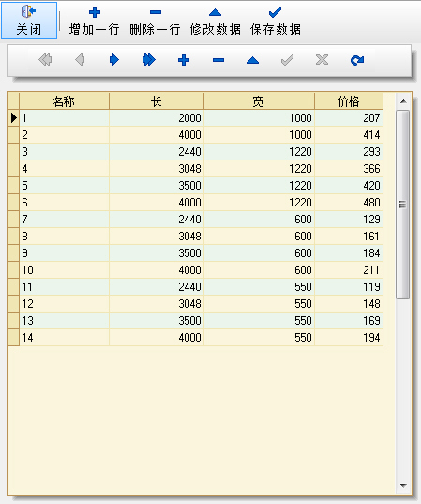Select name cell 13
Image resolution: width=421 pixels, height=504 pixels.
click(x=64, y=320)
